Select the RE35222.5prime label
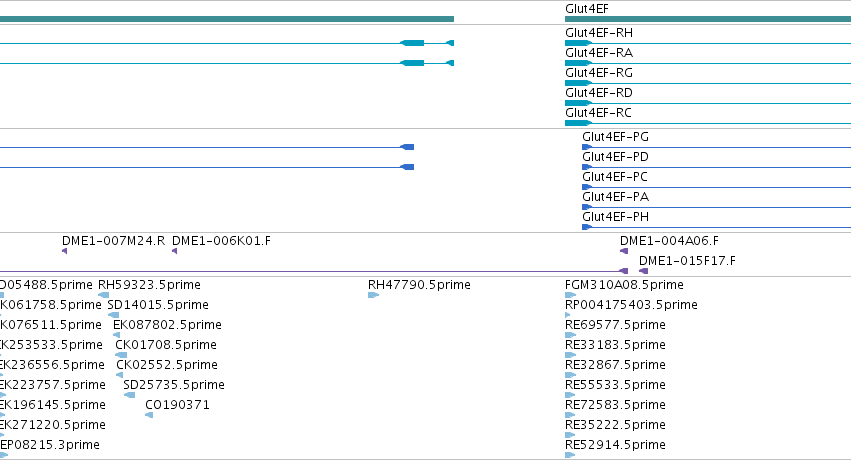 615,426
